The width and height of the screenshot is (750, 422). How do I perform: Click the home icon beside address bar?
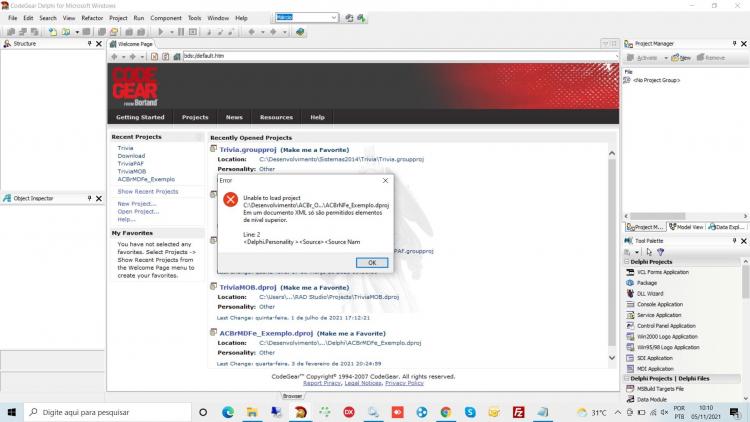176,56
